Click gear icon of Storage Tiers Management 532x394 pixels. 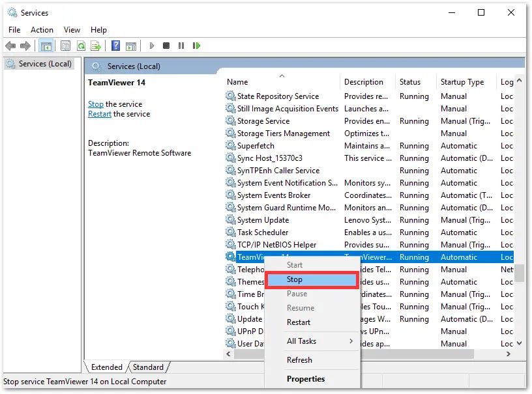point(231,133)
